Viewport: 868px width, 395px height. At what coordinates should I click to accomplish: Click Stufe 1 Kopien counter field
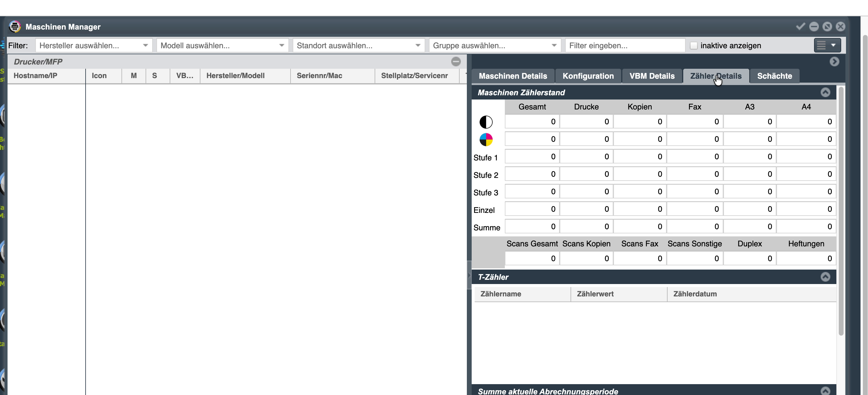(x=640, y=157)
